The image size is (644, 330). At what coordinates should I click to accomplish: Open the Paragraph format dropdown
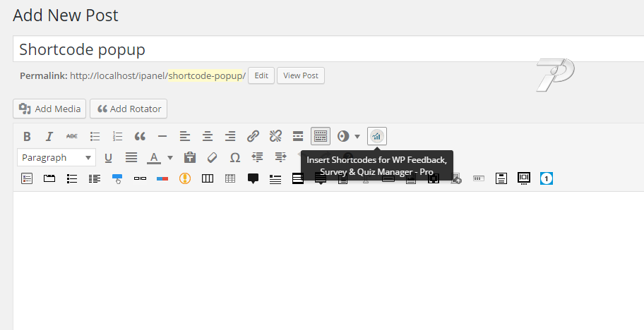[x=56, y=157]
